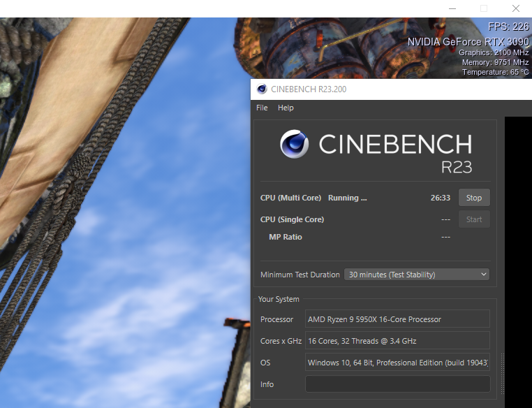Maximize the benchmark background window
This screenshot has width=532, height=408.
pyautogui.click(x=484, y=8)
